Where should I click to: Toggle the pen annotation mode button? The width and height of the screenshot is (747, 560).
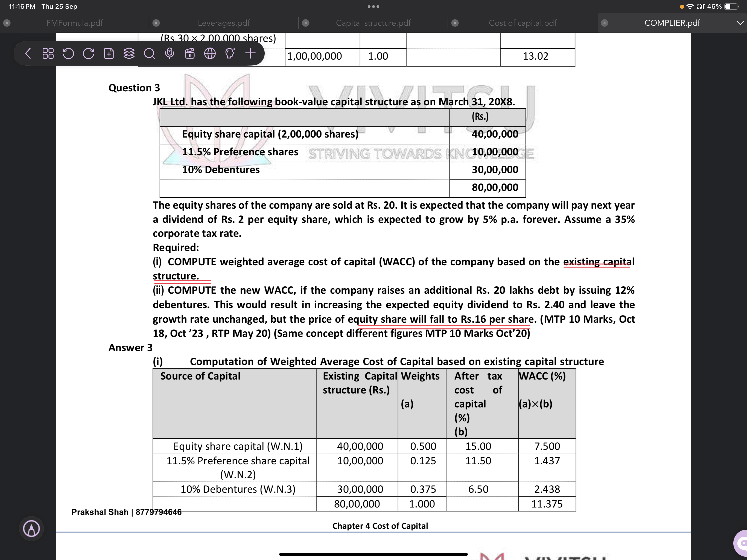click(x=31, y=529)
